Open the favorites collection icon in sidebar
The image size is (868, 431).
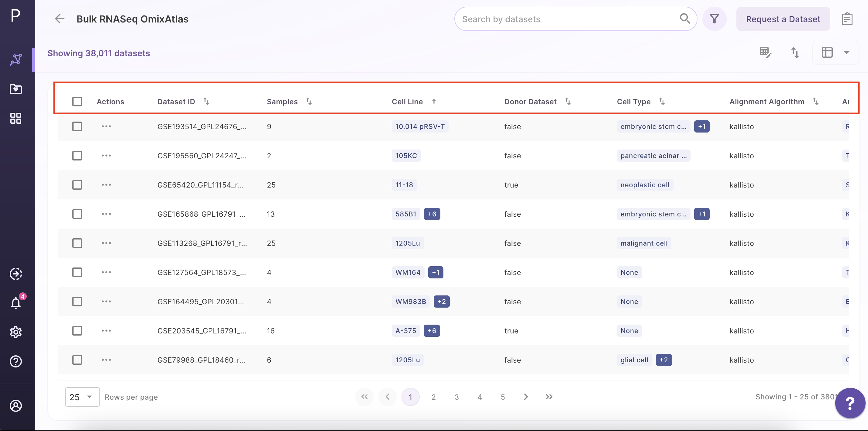tap(16, 89)
